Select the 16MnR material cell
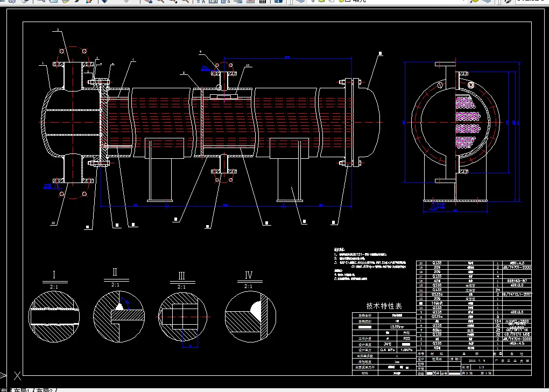Screen dimensions: 549x392 click(437, 303)
